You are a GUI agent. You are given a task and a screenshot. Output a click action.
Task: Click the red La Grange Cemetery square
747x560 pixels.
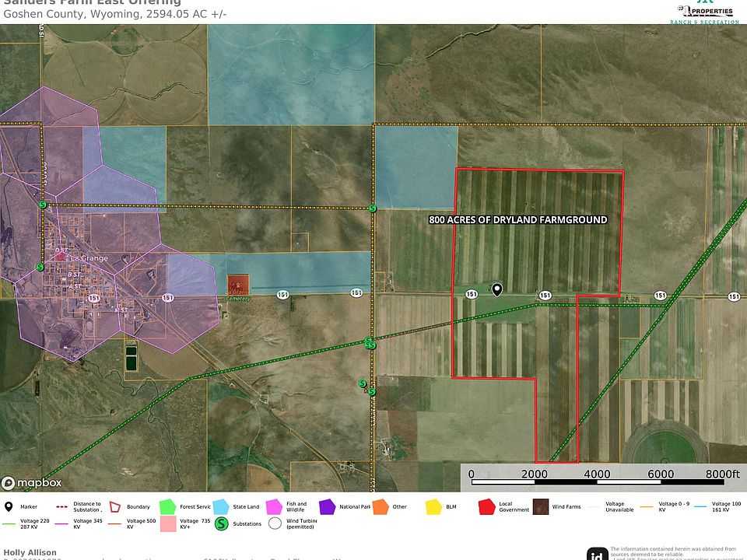(238, 285)
